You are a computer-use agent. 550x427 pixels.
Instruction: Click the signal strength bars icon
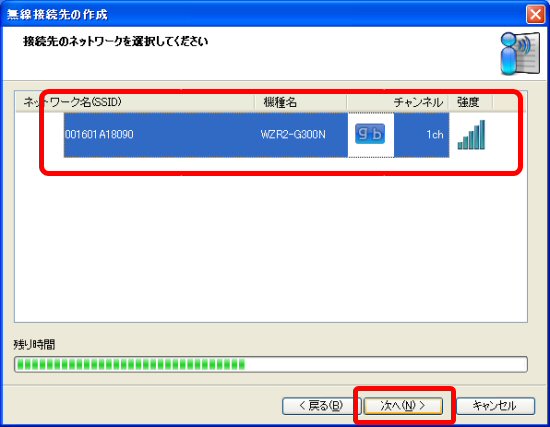click(471, 135)
